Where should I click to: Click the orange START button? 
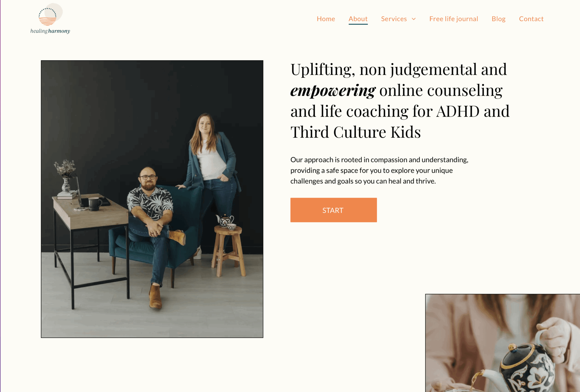(333, 210)
